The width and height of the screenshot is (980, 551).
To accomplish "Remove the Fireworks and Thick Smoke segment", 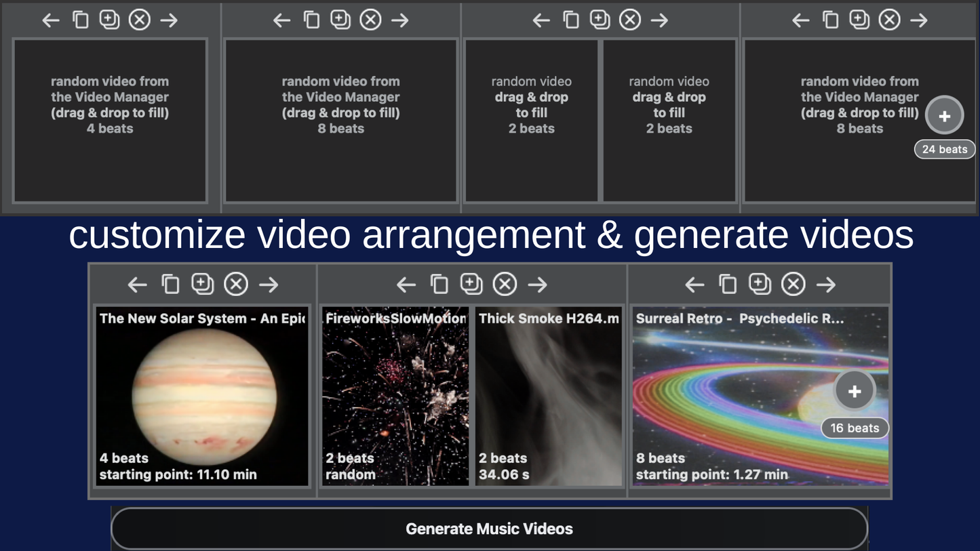I will pyautogui.click(x=505, y=285).
